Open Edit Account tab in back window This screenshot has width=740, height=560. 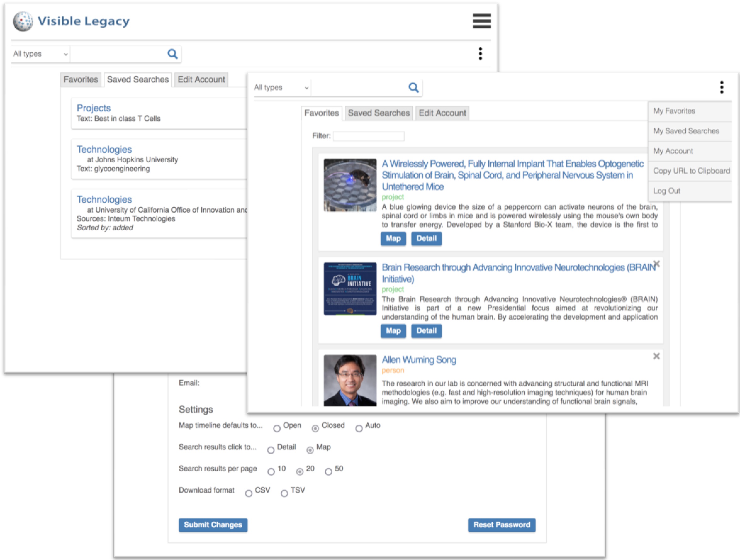tap(201, 80)
